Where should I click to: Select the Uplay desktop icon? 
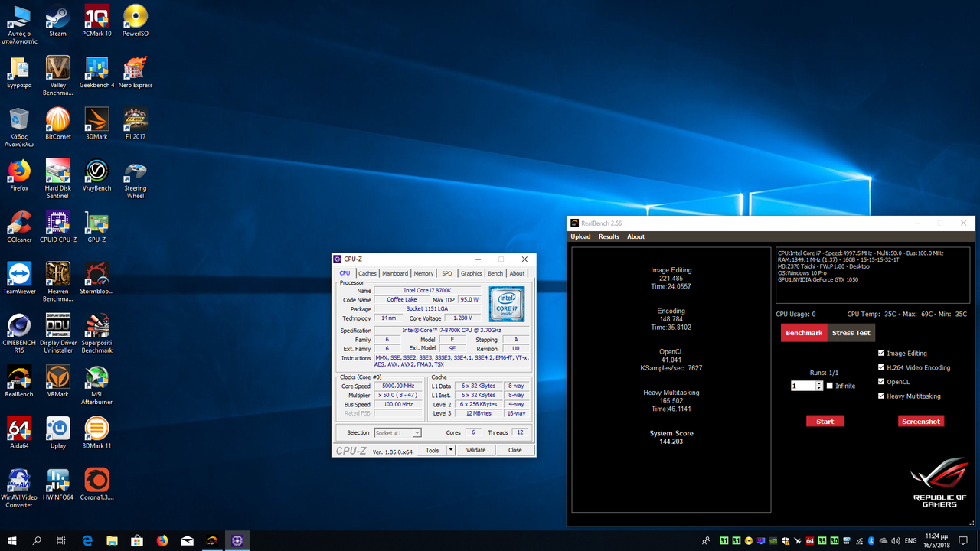pos(57,432)
